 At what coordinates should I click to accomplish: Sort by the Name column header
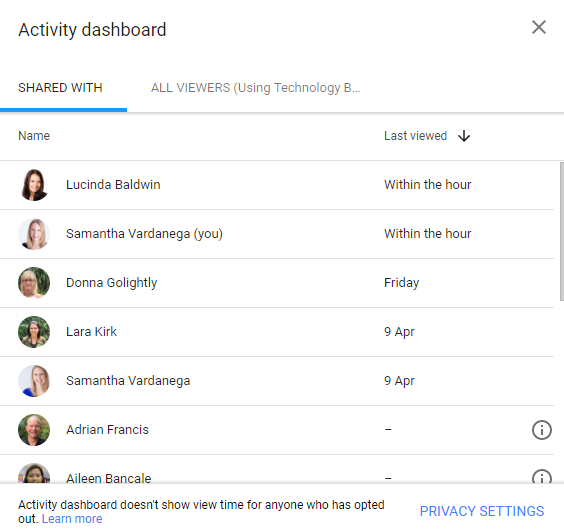34,136
